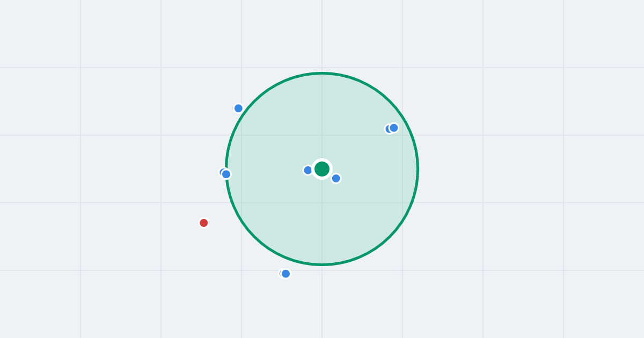The image size is (644, 338).
Task: Click front blue dot of upper-right pair
Action: 394,128
